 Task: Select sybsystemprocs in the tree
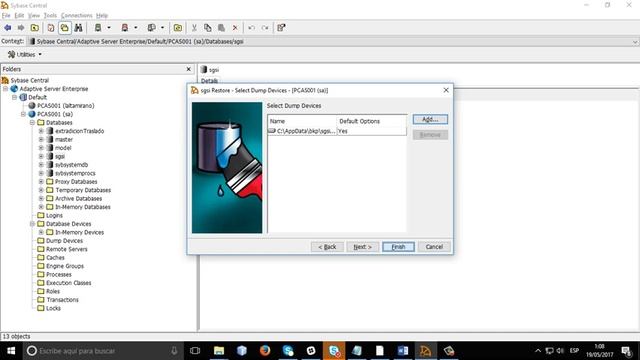click(75, 173)
